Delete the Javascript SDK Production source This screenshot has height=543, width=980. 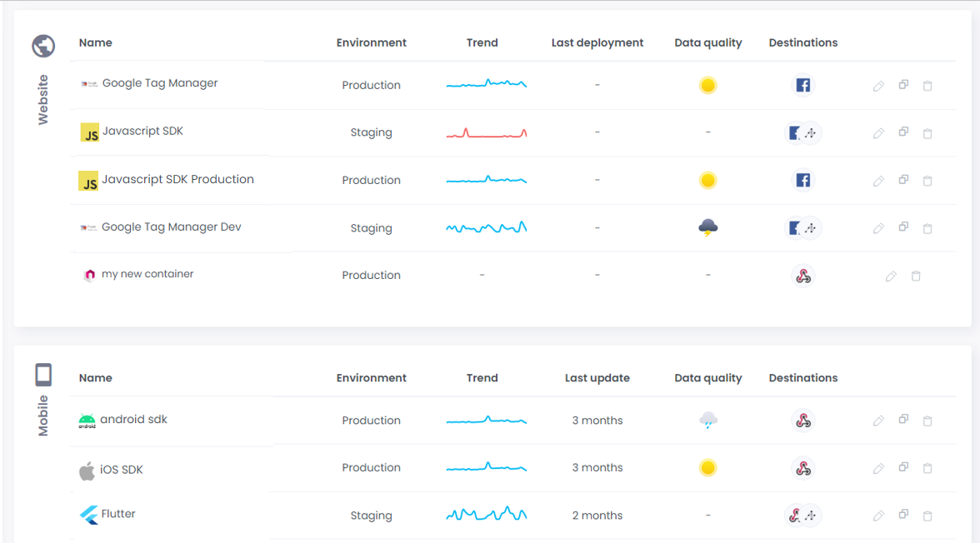coord(927,181)
